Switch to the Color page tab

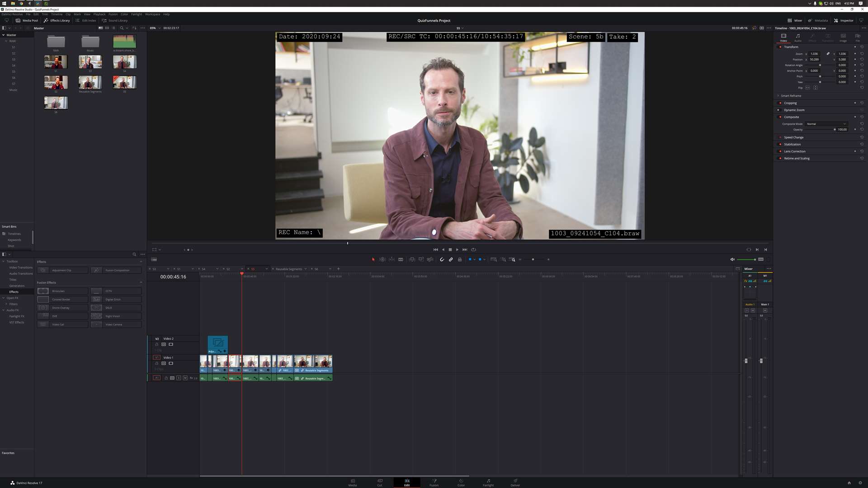click(x=461, y=483)
